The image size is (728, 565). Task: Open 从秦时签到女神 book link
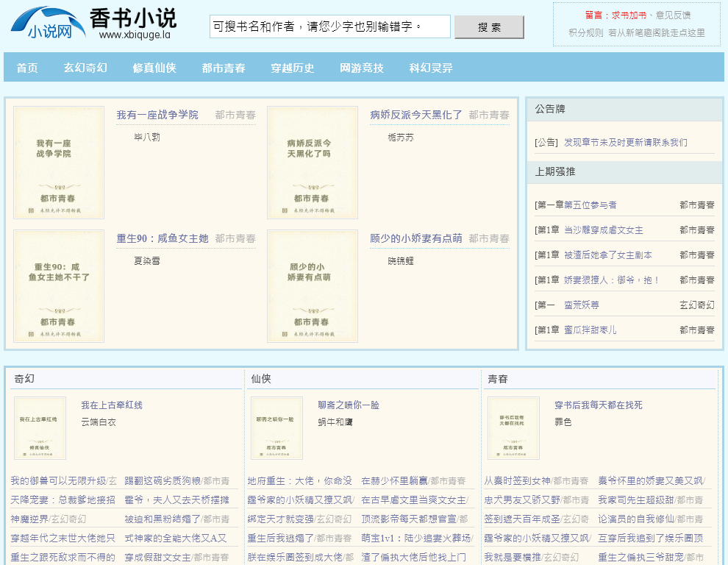pos(517,481)
